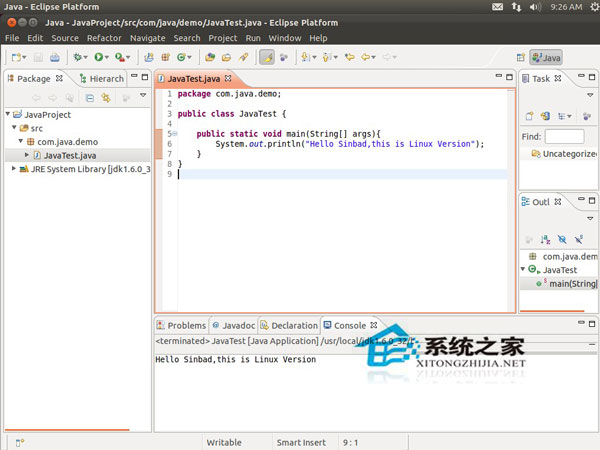Viewport: 600px width, 450px height.
Task: Click the Save icon in the toolbar
Action: pos(38,57)
